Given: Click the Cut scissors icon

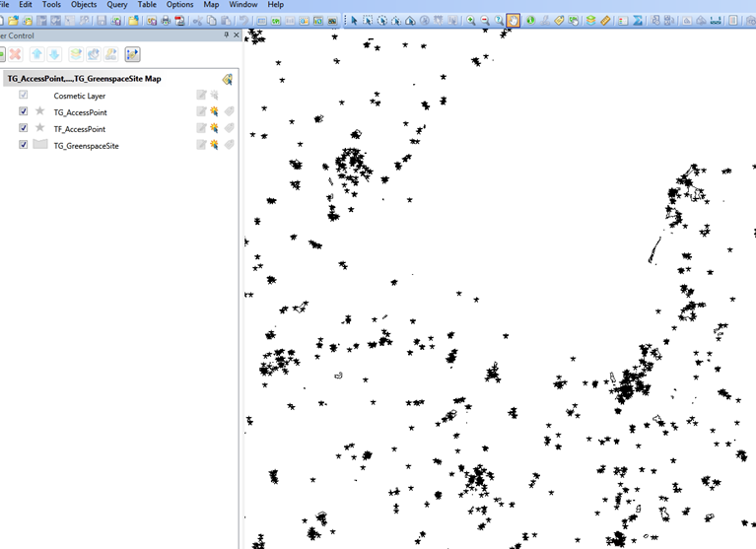Looking at the screenshot, I should [197, 21].
